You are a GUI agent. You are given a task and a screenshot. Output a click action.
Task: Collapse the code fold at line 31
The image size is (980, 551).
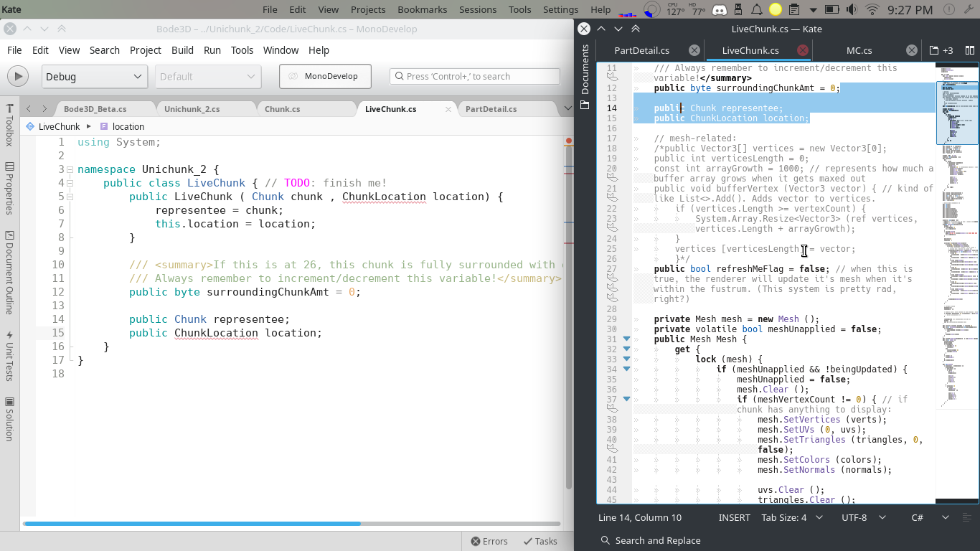pyautogui.click(x=626, y=339)
